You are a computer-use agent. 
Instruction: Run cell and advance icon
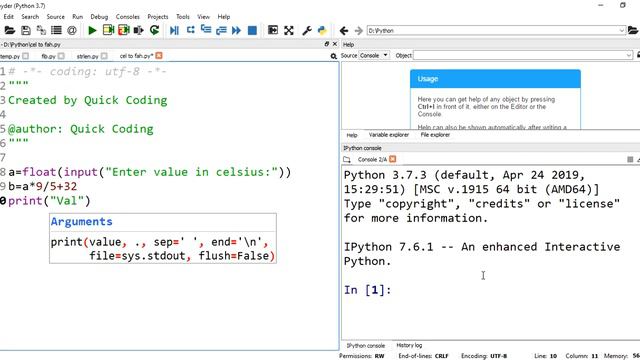[x=124, y=30]
